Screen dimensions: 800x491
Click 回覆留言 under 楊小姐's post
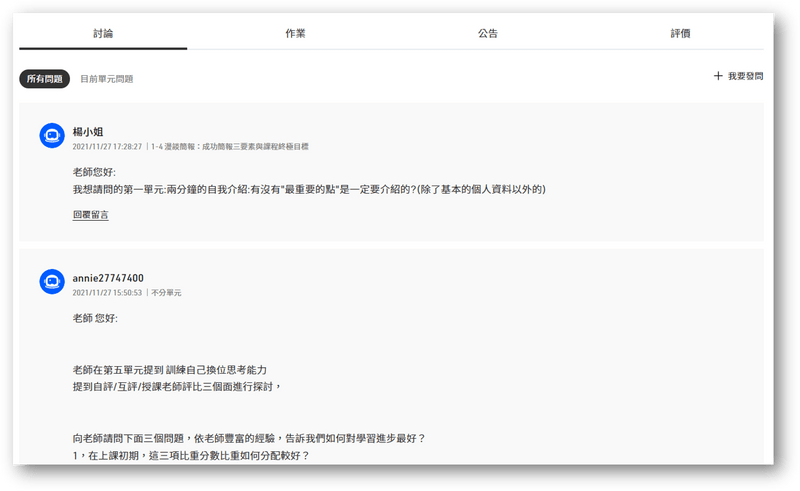click(91, 215)
